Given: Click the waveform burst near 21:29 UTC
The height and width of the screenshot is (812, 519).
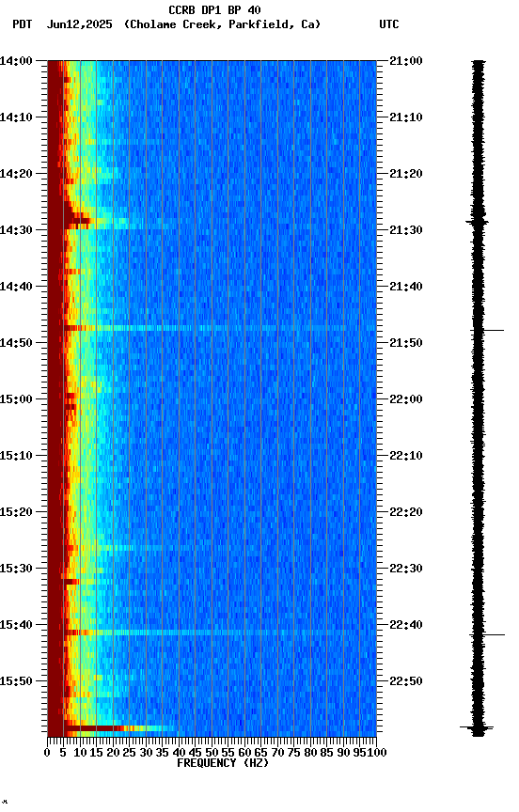Looking at the screenshot, I should point(478,222).
